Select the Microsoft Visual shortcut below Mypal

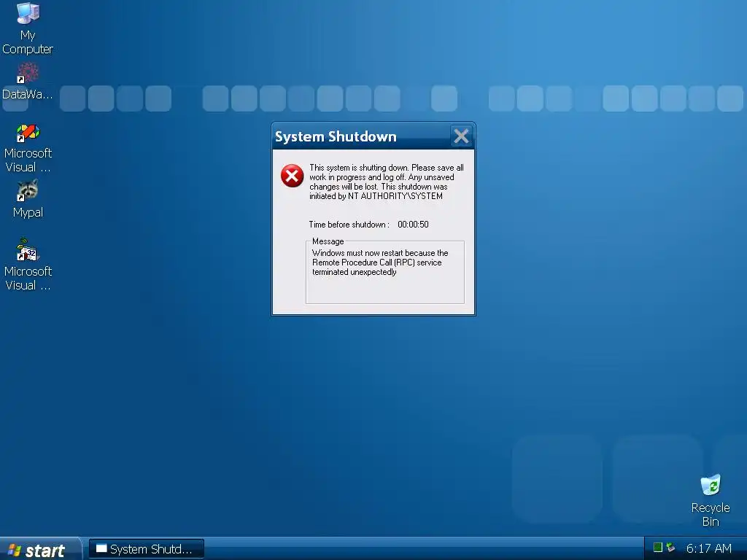[x=28, y=265]
